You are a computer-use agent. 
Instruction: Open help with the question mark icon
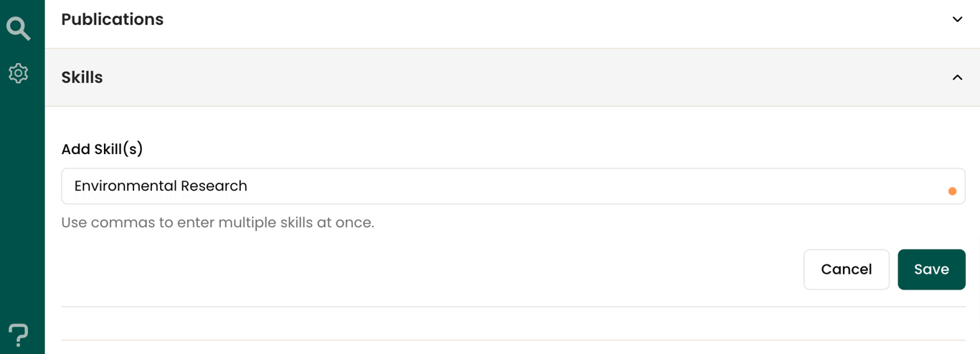pos(18,335)
